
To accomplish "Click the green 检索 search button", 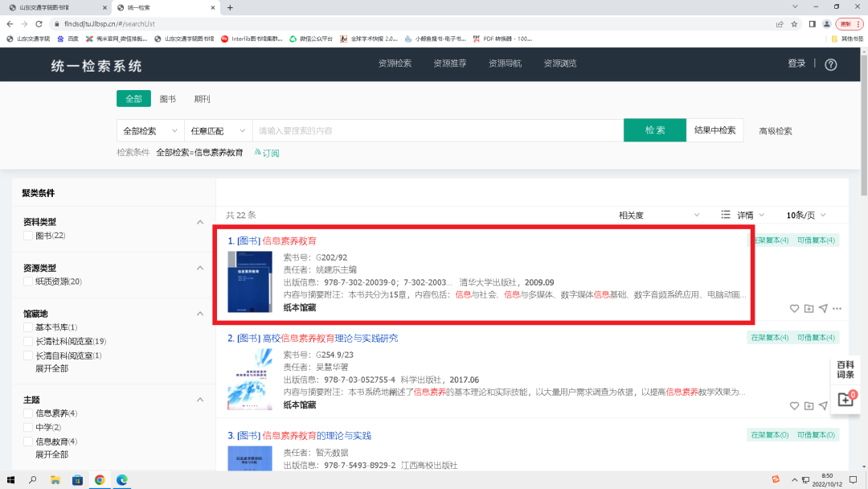I will [655, 130].
